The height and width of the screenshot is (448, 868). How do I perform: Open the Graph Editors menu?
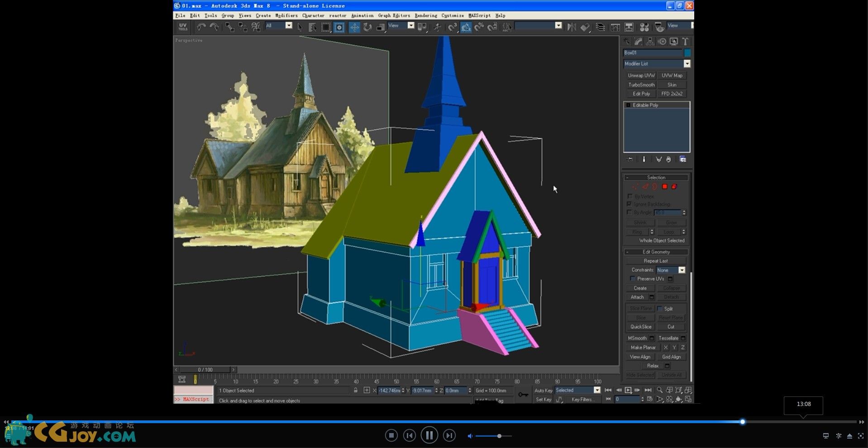click(x=394, y=15)
